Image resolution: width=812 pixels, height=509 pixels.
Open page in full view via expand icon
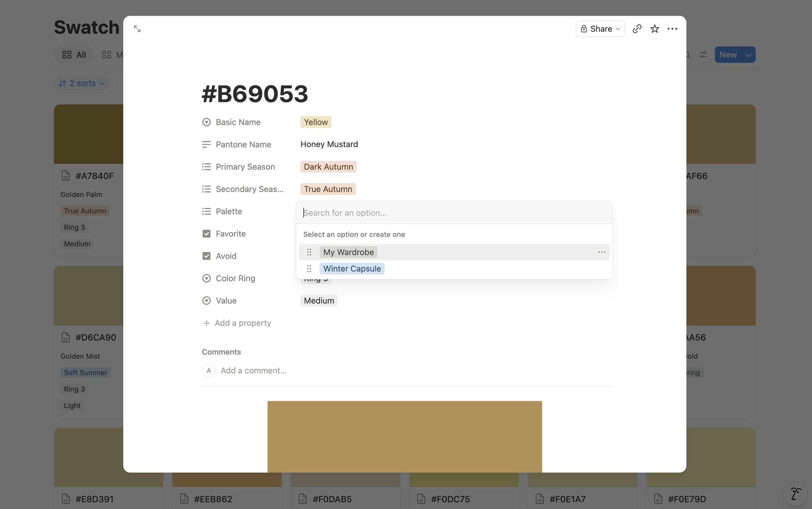tap(137, 29)
